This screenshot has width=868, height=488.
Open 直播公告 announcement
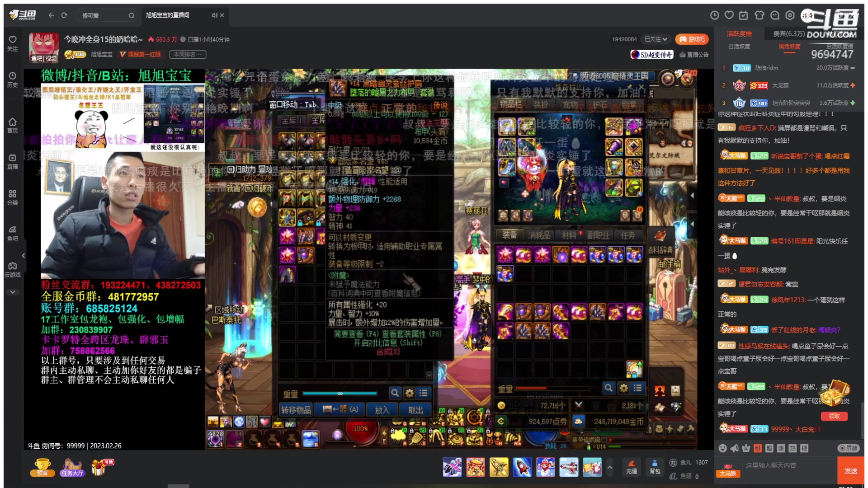[x=694, y=55]
